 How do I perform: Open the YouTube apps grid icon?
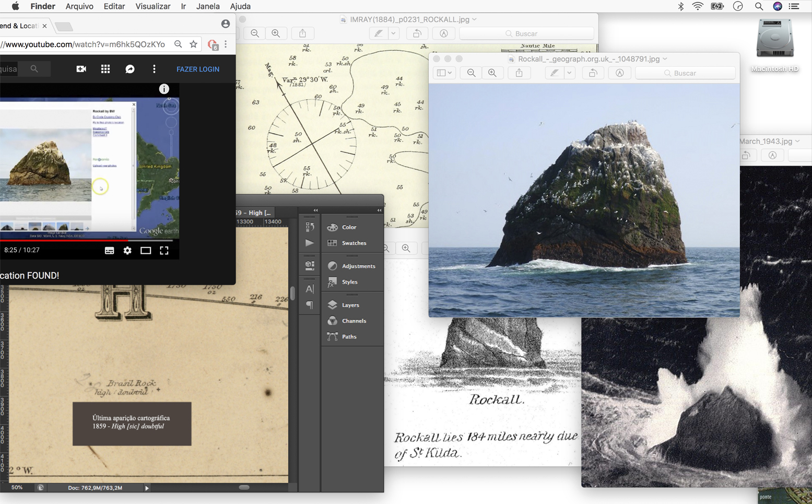tap(105, 69)
